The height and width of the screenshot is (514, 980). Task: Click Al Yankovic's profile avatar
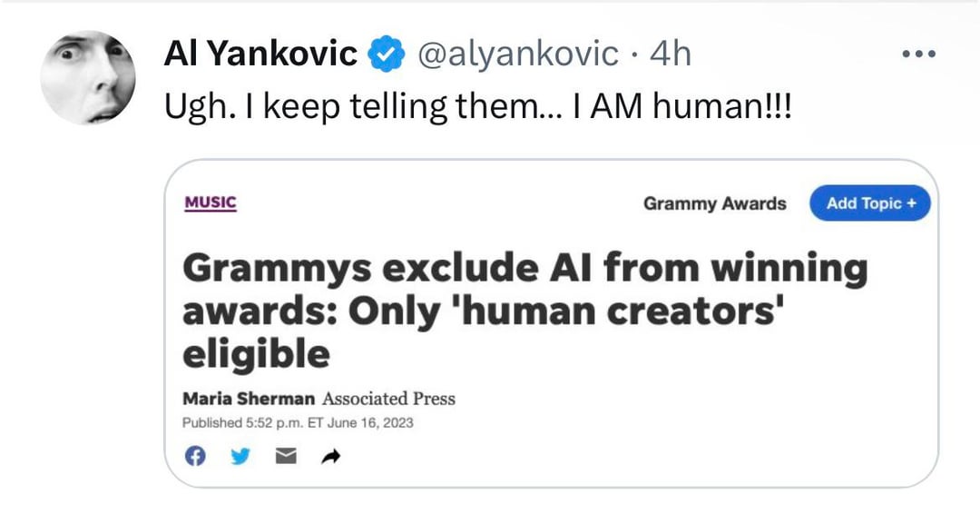point(88,77)
